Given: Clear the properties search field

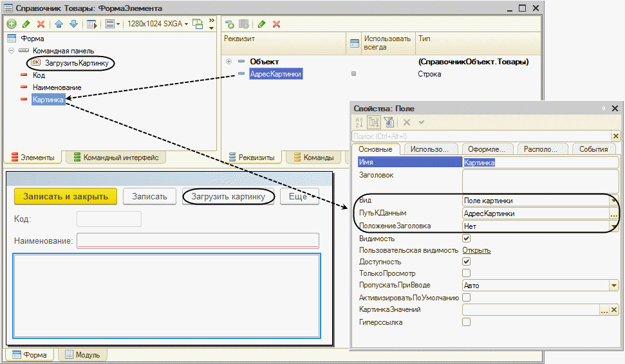Looking at the screenshot, I should point(616,136).
